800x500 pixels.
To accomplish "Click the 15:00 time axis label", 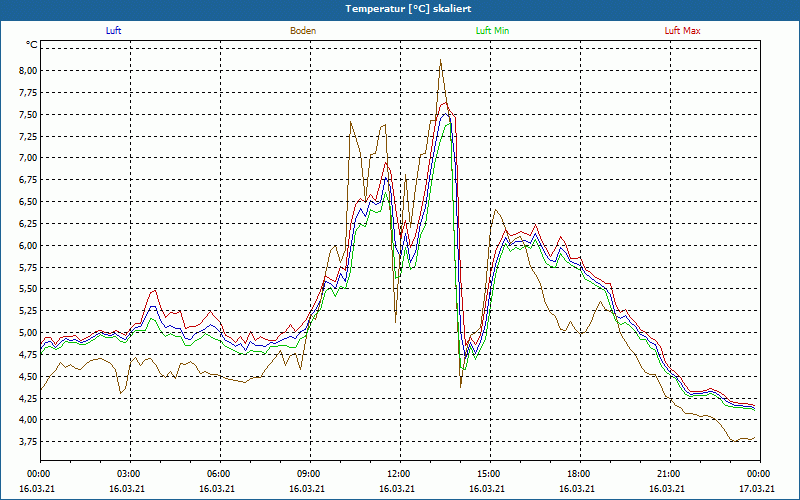I will (489, 474).
